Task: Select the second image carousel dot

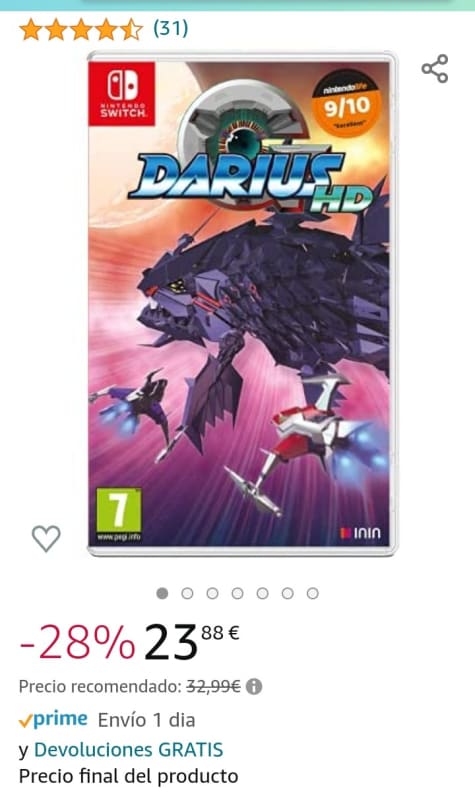Action: click(187, 593)
